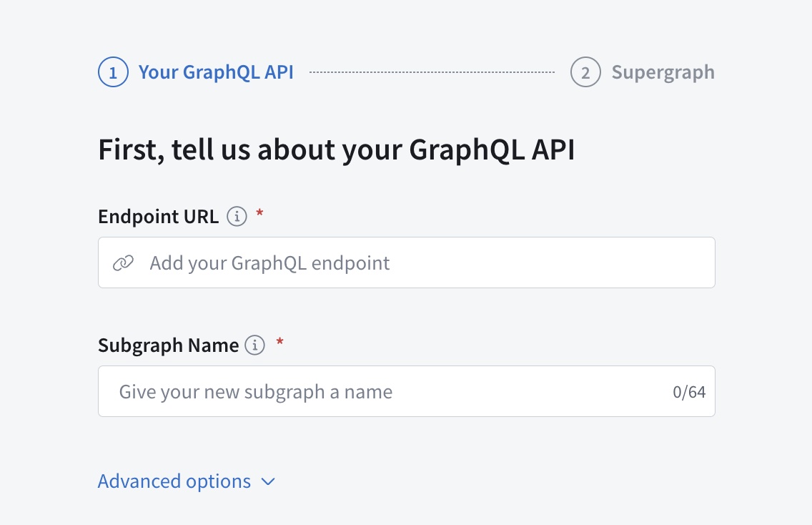
Task: Click the Endpoint URL tooltip indicator
Action: [x=237, y=216]
